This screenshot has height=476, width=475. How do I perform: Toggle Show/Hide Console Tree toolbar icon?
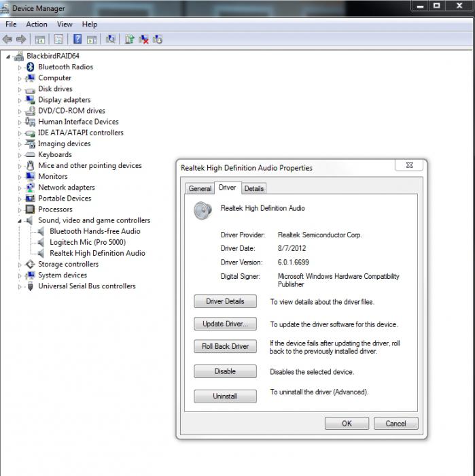pyautogui.click(x=40, y=39)
